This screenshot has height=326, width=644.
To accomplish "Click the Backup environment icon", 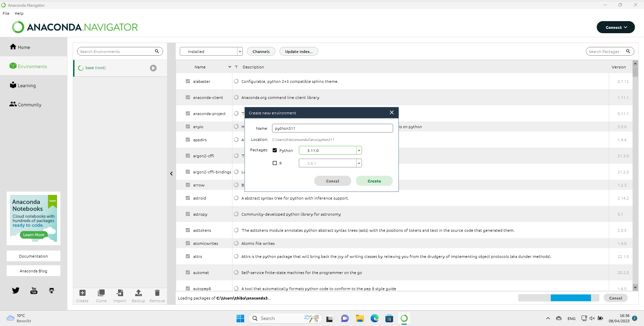I will [x=139, y=293].
